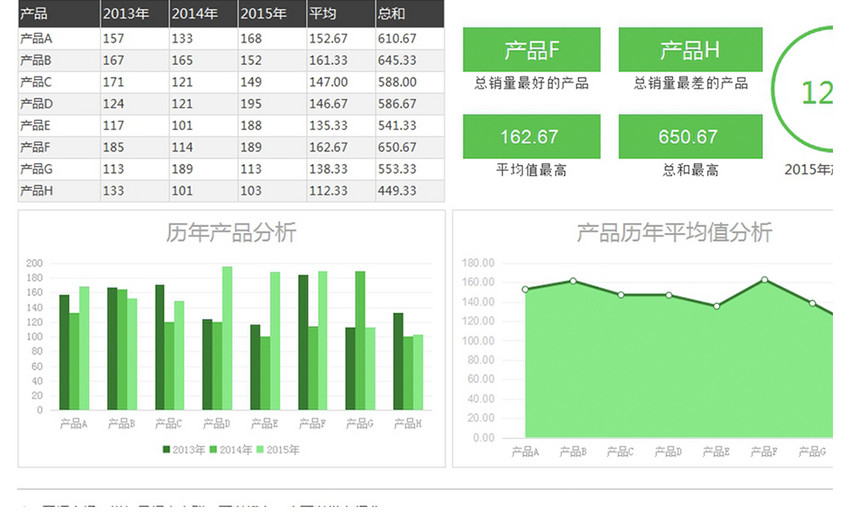Select the 2015 bar for 产品E
The image size is (850, 524).
pos(275,341)
